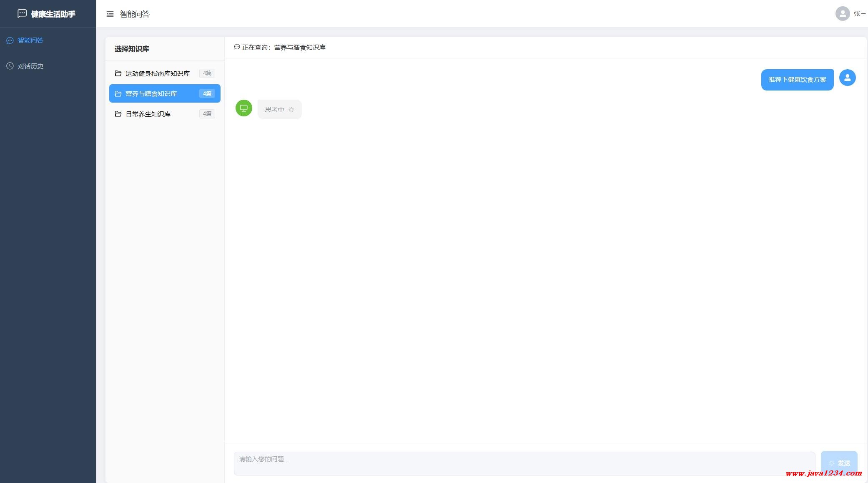Open the 对话历史 menu item
Viewport: 868px width, 483px height.
point(30,66)
